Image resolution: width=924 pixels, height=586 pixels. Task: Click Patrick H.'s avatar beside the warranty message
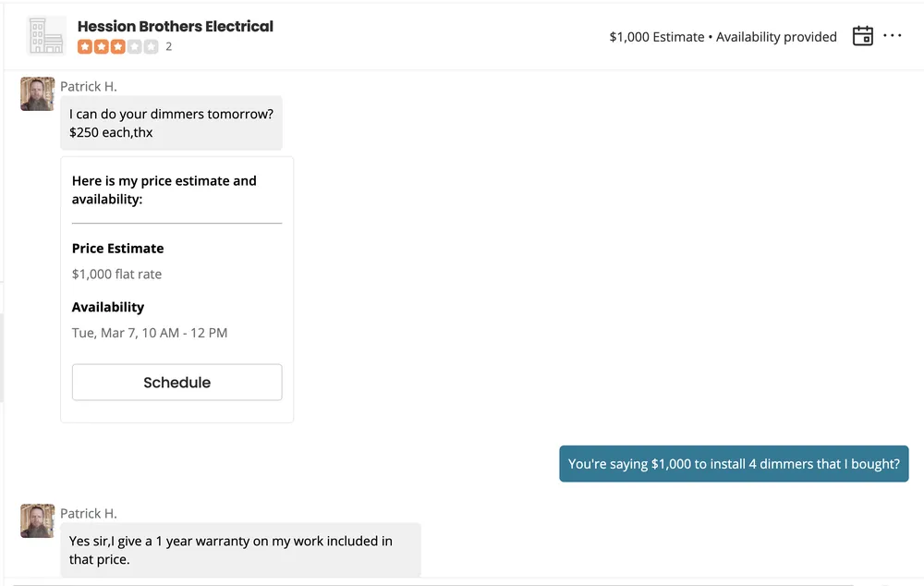tap(38, 521)
